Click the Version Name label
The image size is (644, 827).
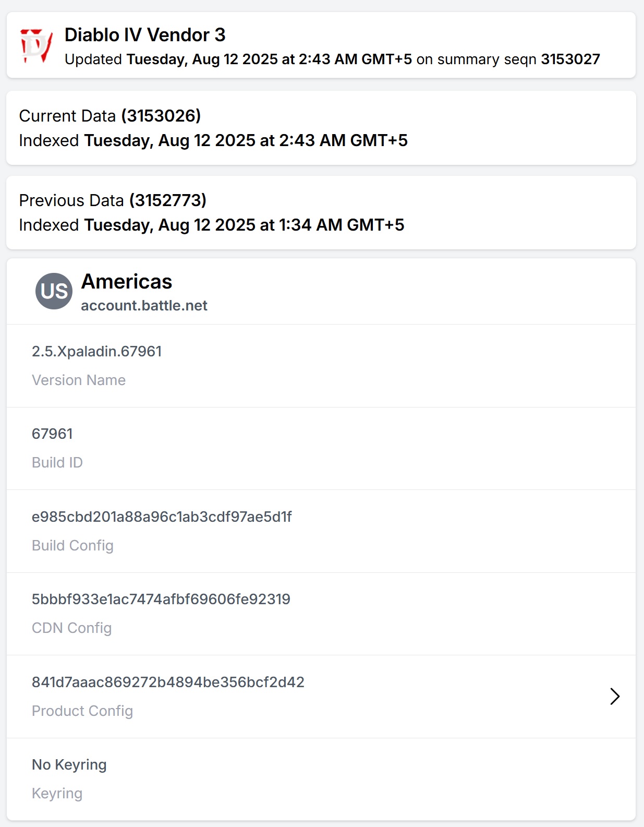tap(79, 380)
